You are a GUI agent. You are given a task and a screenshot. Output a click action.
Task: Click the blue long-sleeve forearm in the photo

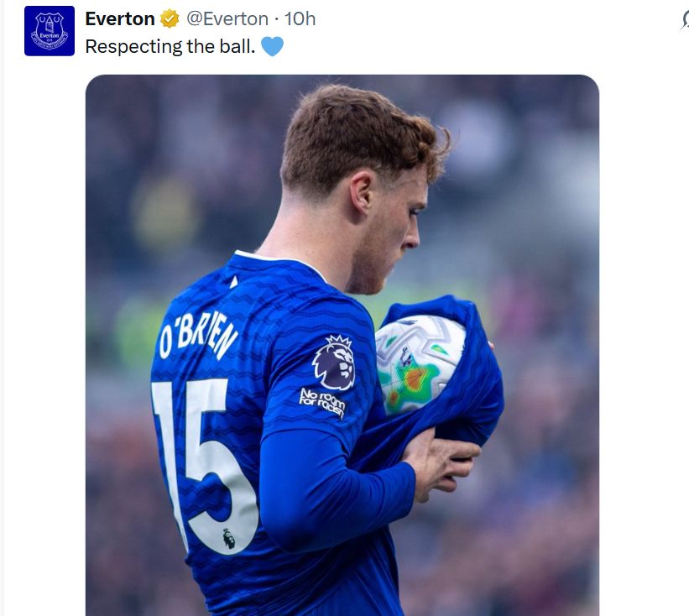coord(336,495)
